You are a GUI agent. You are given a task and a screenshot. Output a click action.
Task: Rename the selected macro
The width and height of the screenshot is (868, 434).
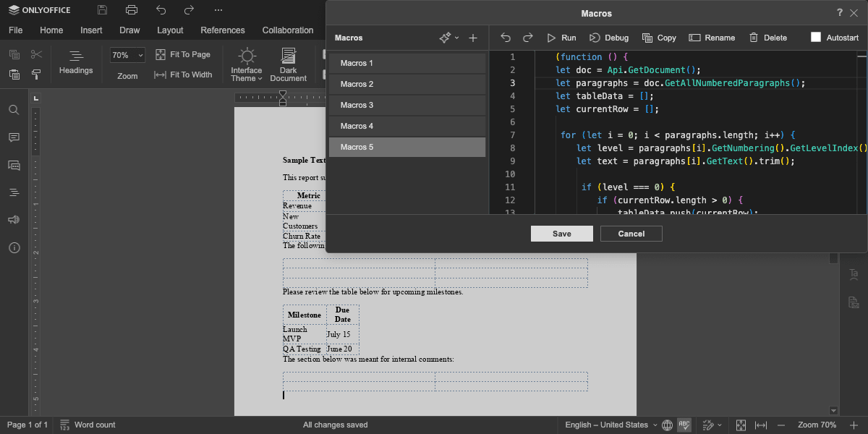coord(712,38)
